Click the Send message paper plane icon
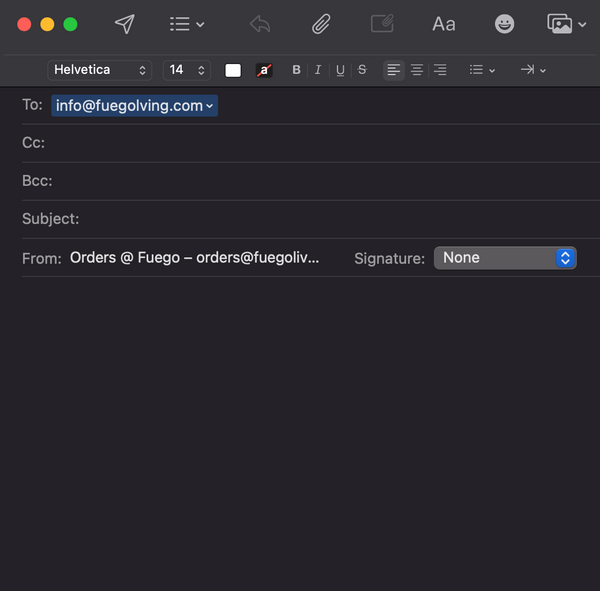Image resolution: width=600 pixels, height=591 pixels. pos(124,24)
